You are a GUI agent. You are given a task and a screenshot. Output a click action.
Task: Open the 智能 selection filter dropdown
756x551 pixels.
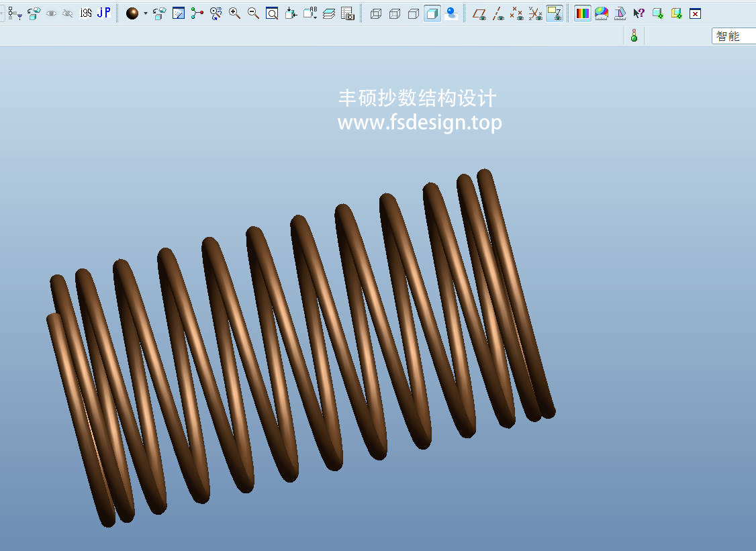tap(733, 36)
